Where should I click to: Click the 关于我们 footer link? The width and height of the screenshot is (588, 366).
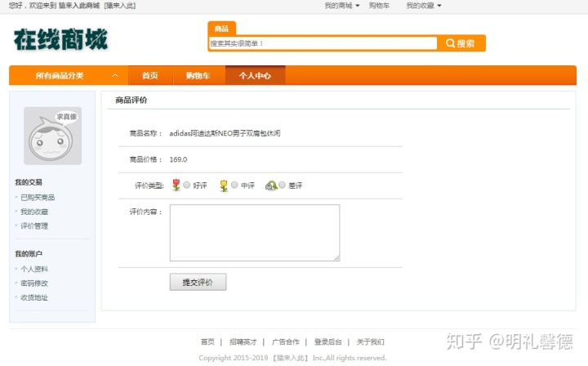click(370, 341)
